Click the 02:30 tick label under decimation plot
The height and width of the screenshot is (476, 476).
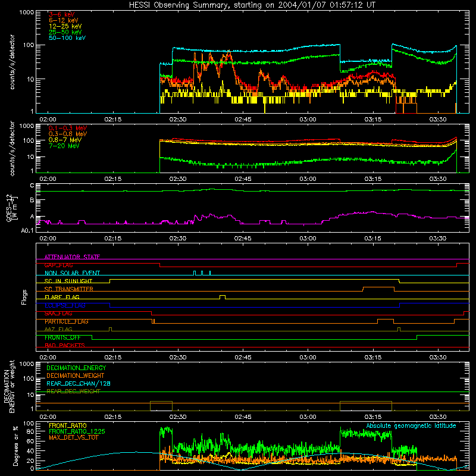tap(178, 417)
